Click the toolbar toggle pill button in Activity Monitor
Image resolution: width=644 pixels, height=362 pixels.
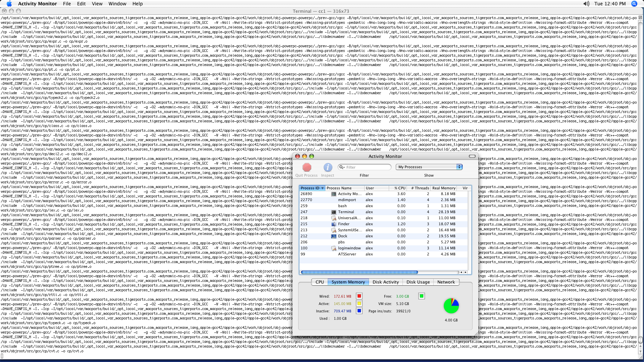tap(472, 156)
